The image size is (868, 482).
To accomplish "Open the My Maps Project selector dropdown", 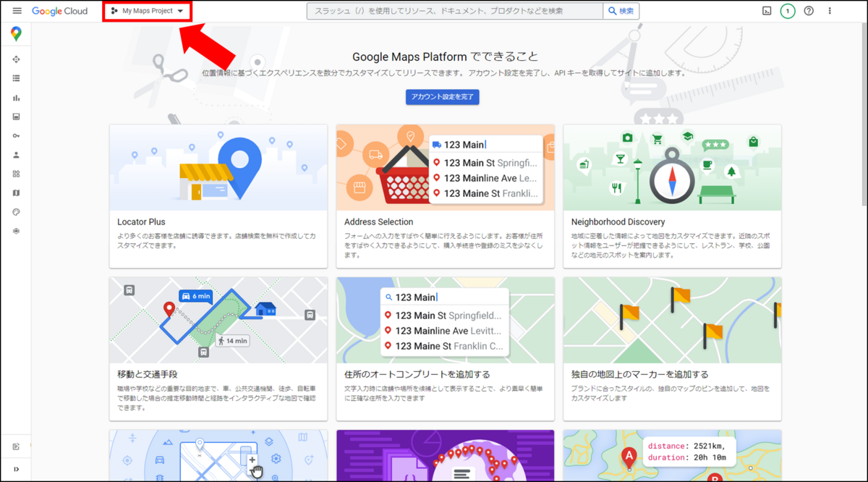I will [x=148, y=11].
